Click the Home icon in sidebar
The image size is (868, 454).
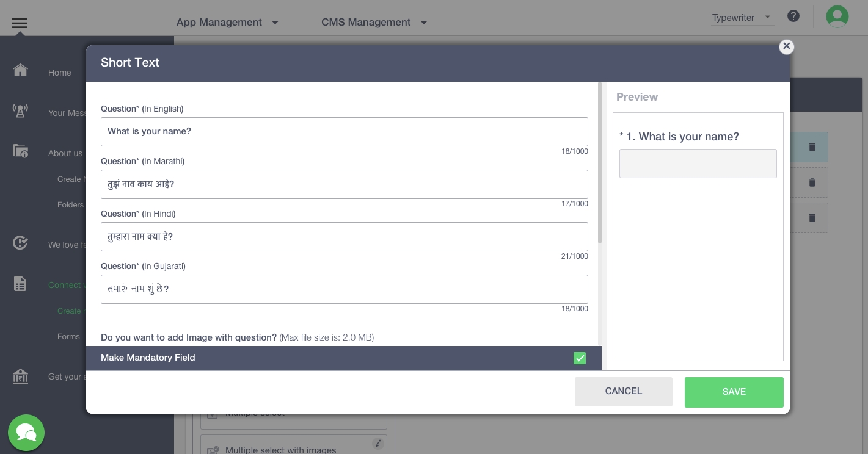(20, 70)
